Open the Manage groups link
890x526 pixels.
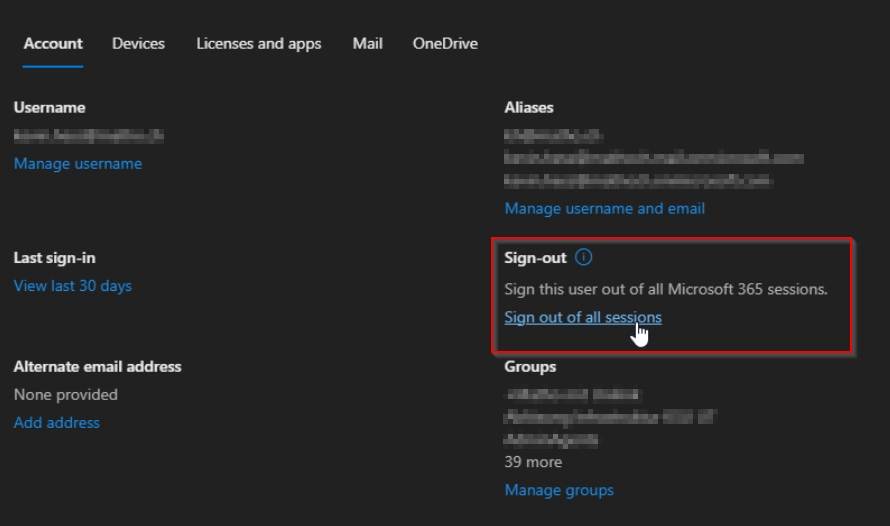pos(559,490)
